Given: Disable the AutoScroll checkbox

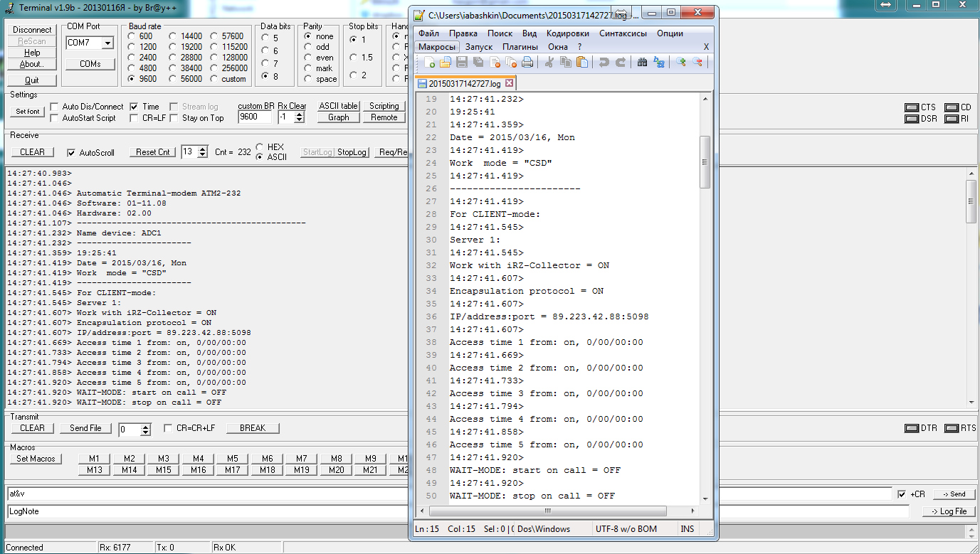Looking at the screenshot, I should [71, 153].
